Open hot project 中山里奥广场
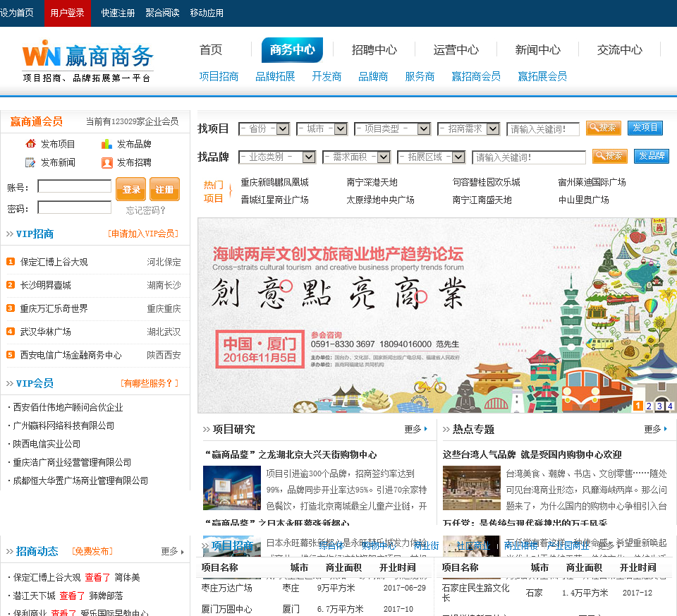Viewport: 677px width, 616px height. tap(583, 200)
